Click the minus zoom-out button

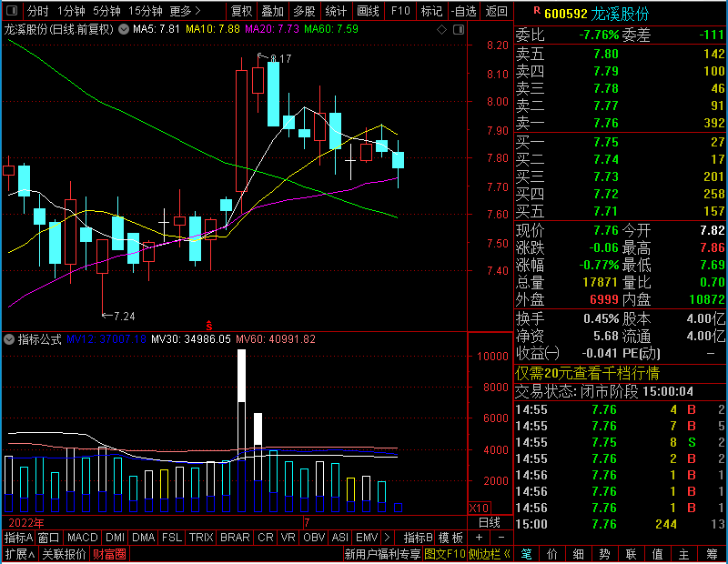click(x=501, y=538)
